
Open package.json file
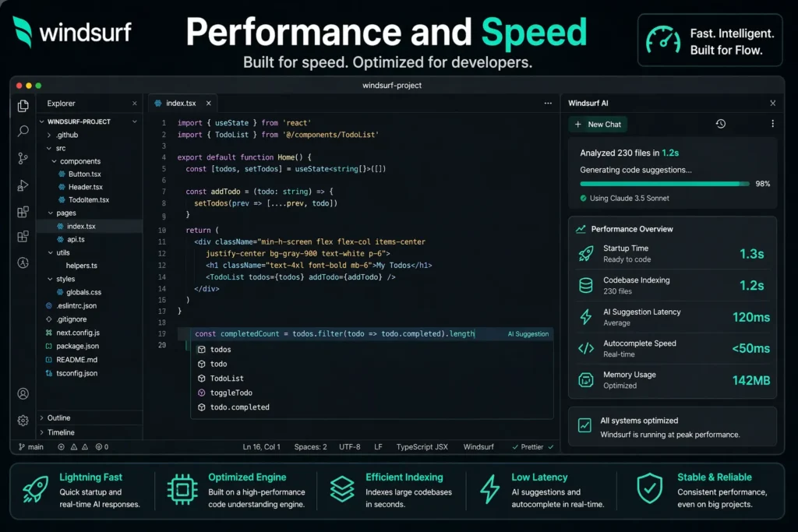click(x=77, y=347)
